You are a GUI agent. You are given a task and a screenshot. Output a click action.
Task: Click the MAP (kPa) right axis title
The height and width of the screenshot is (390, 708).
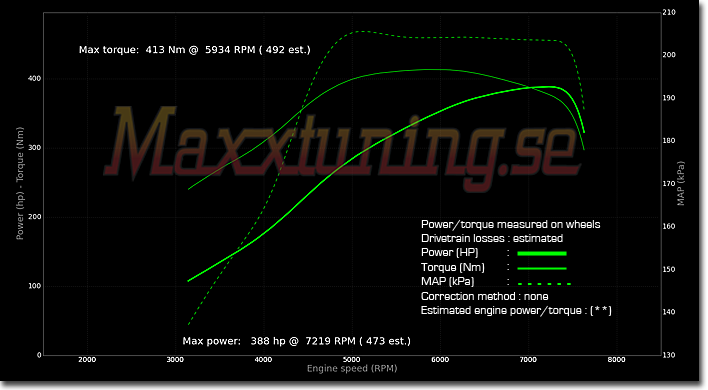click(x=680, y=183)
